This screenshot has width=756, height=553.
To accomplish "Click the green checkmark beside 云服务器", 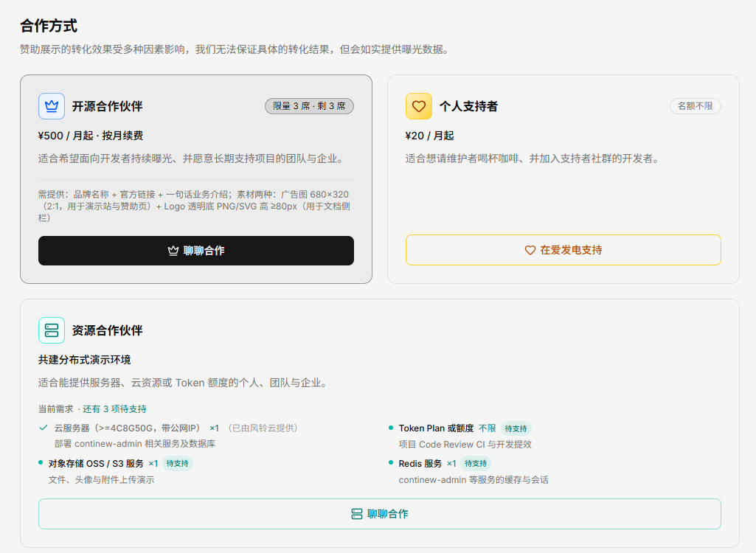I will pyautogui.click(x=44, y=428).
